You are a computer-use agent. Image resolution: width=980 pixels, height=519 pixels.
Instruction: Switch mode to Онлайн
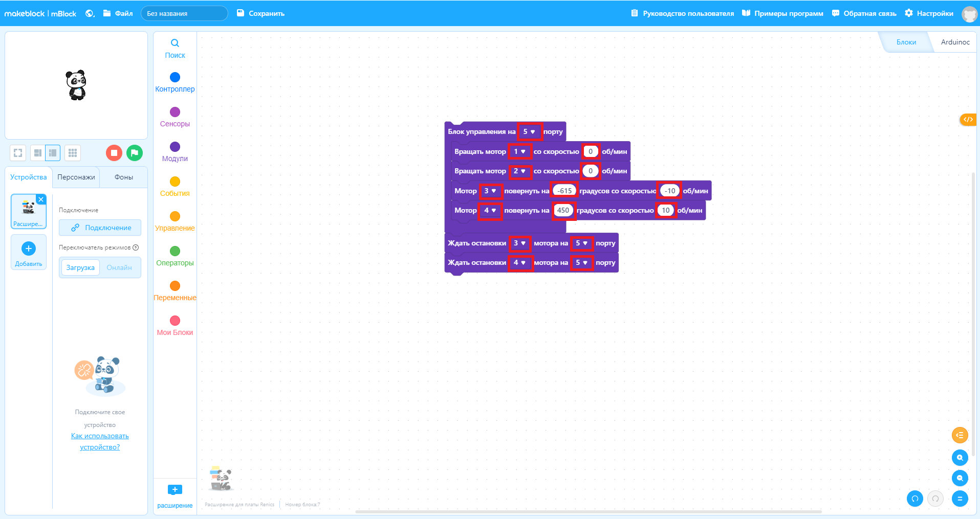119,267
